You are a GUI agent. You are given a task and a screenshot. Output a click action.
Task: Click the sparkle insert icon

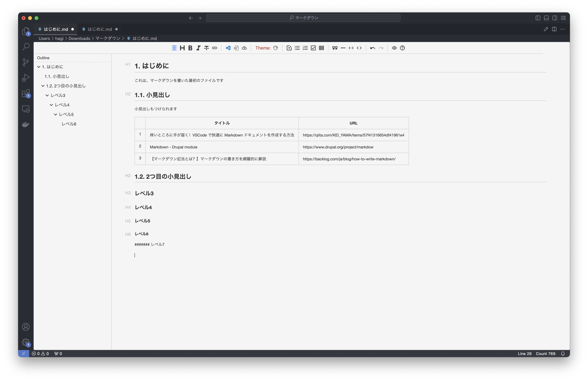pos(289,48)
